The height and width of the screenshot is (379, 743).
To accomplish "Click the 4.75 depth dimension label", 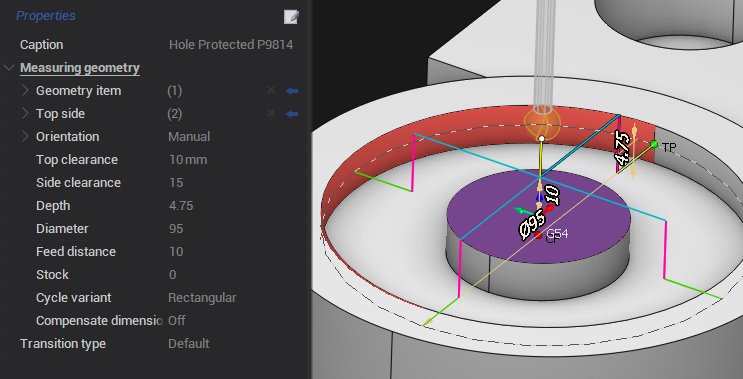I will [622, 148].
